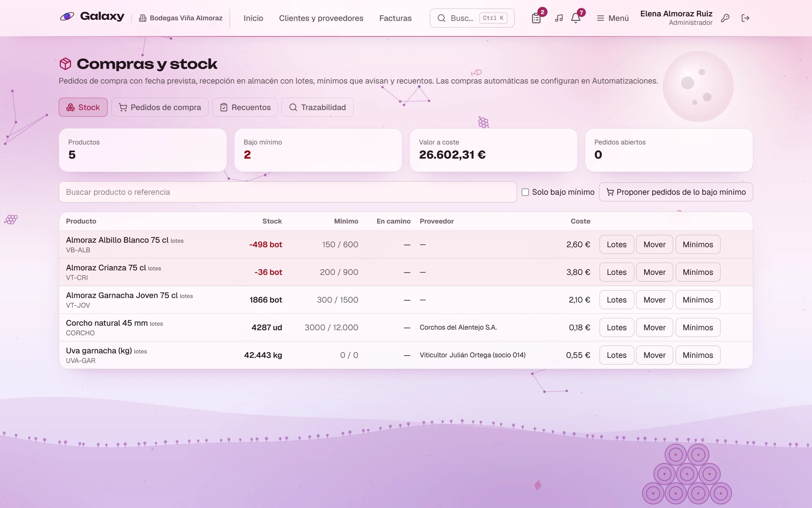Click the building icon beside Bodegas Viña Almoraz
This screenshot has height=508, width=812.
pyautogui.click(x=143, y=18)
